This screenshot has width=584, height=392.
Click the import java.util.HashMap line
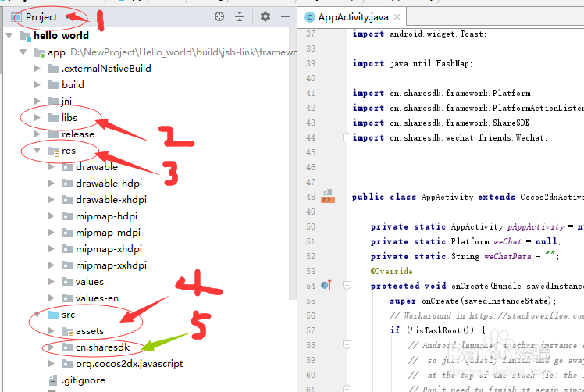(x=412, y=63)
